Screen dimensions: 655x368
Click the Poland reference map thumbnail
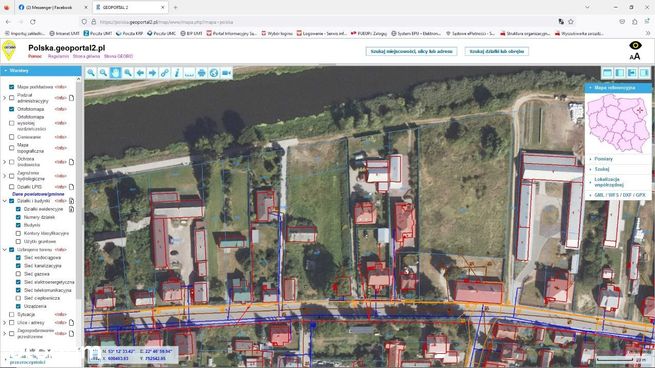tap(618, 123)
